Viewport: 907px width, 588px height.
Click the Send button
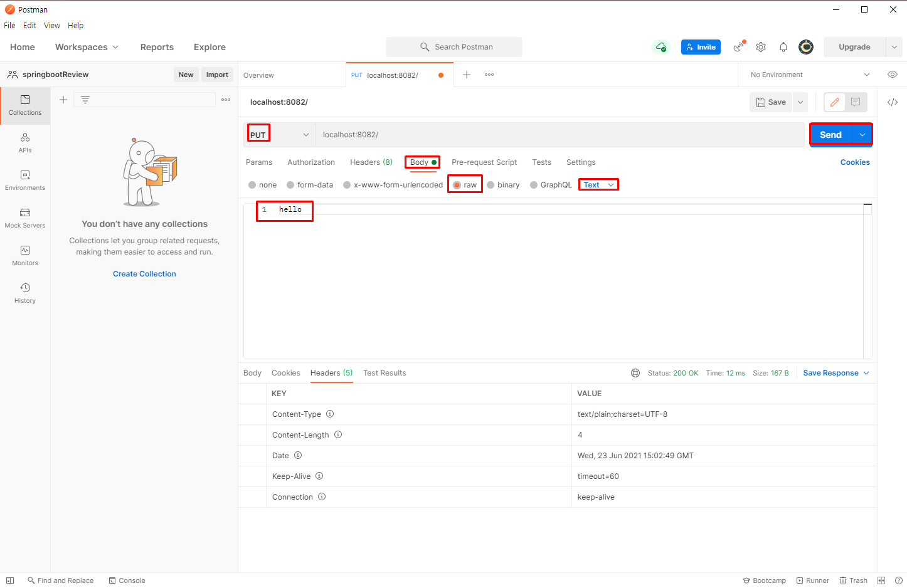(831, 135)
